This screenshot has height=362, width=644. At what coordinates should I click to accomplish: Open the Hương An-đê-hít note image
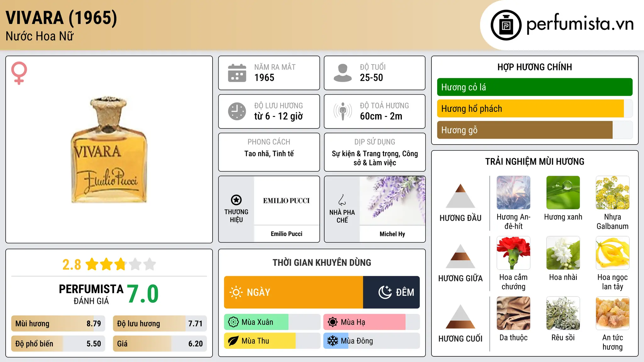click(514, 193)
